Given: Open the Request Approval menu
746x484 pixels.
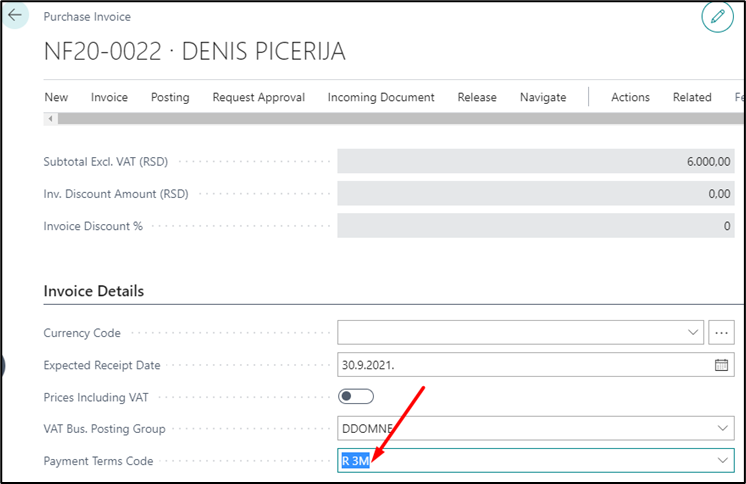Looking at the screenshot, I should tap(259, 97).
